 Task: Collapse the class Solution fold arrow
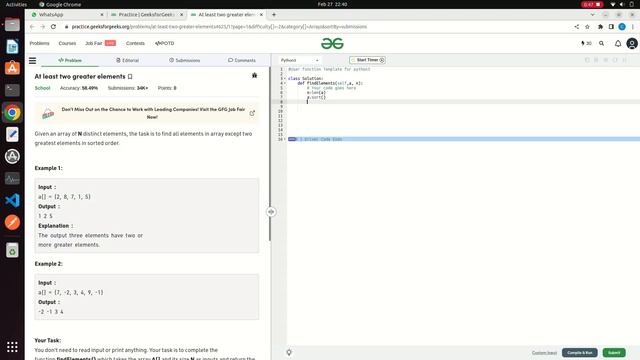(285, 78)
